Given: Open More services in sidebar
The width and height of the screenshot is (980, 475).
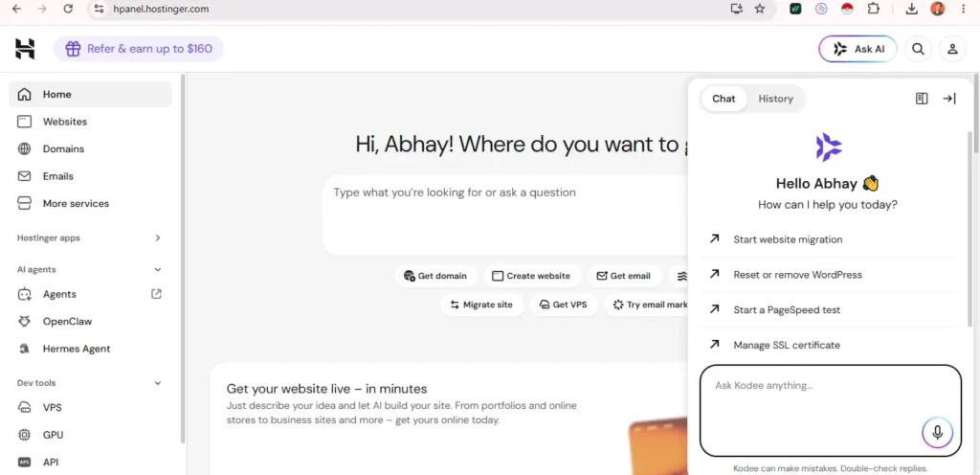Looking at the screenshot, I should (x=91, y=204).
